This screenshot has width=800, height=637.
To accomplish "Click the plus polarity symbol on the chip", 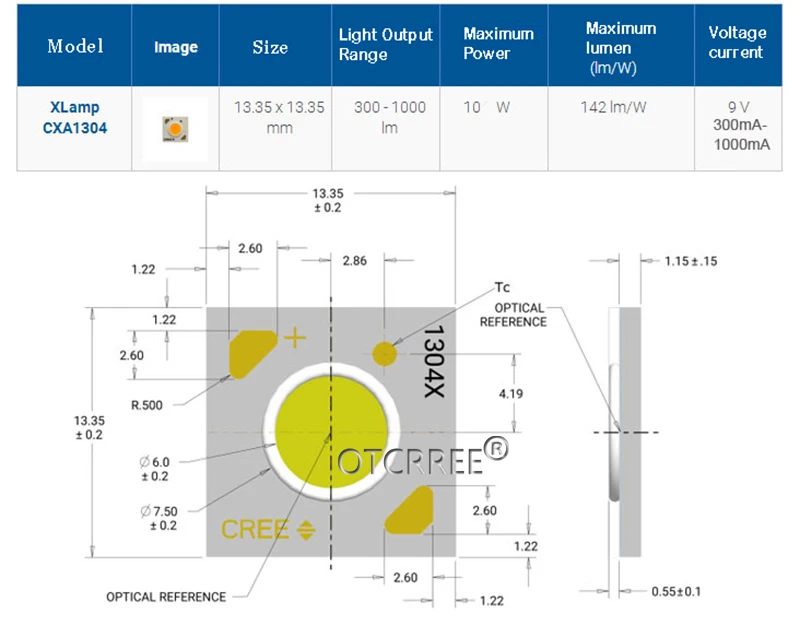I will coord(295,338).
